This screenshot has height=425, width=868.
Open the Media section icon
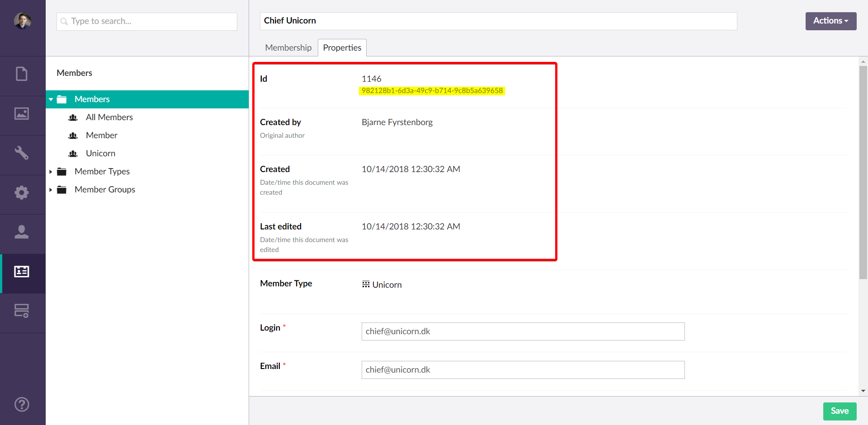tap(22, 113)
